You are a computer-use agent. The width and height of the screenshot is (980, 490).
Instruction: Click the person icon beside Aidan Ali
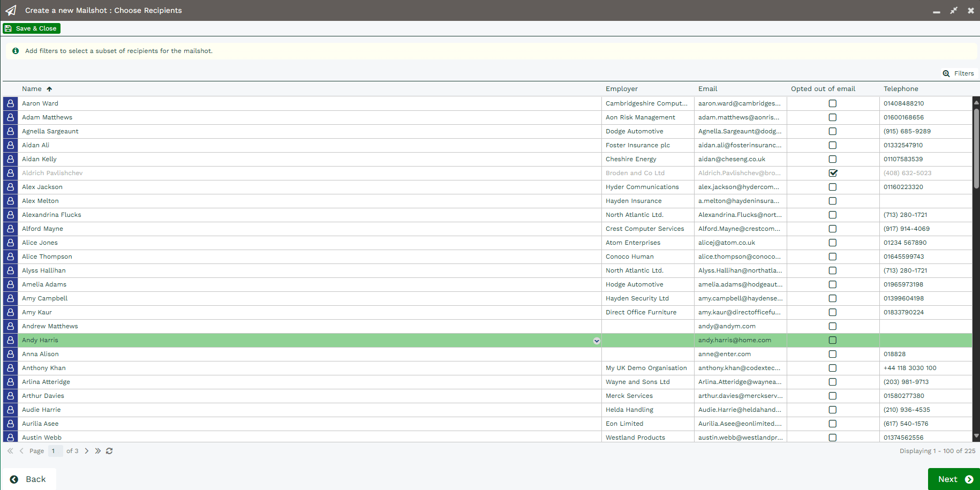10,145
